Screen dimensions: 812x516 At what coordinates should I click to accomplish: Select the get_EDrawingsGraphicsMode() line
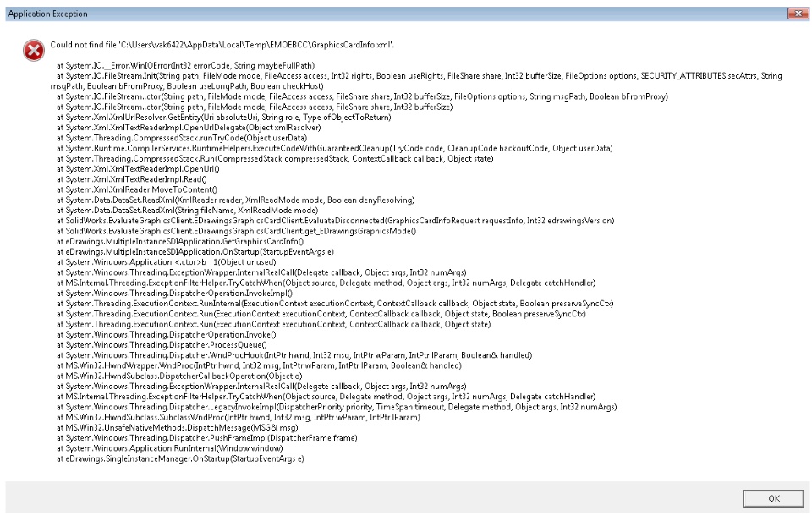point(236,231)
